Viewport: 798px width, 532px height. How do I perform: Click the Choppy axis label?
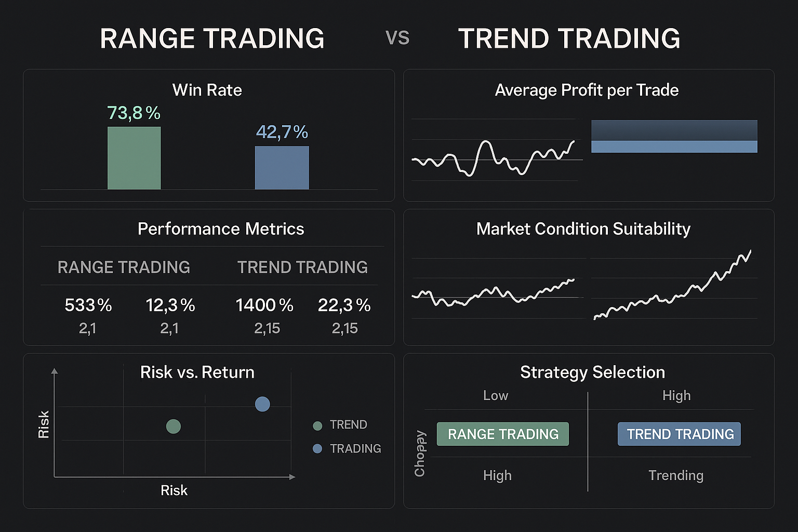420,453
